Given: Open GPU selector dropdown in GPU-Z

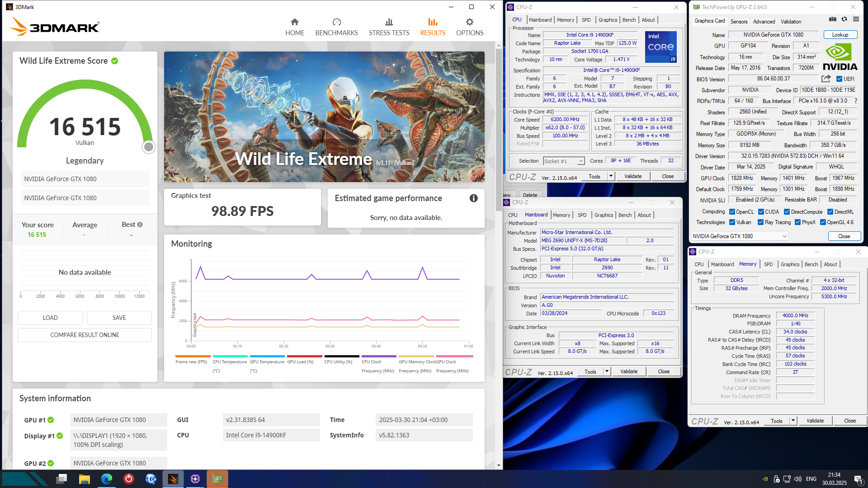Looking at the screenshot, I should tap(740, 236).
